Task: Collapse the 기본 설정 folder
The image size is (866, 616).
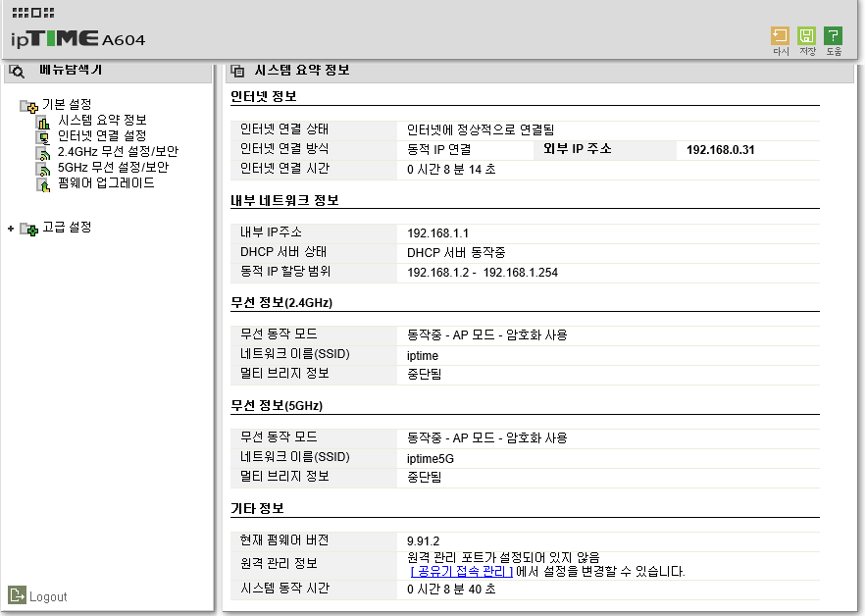Action: click(x=28, y=106)
